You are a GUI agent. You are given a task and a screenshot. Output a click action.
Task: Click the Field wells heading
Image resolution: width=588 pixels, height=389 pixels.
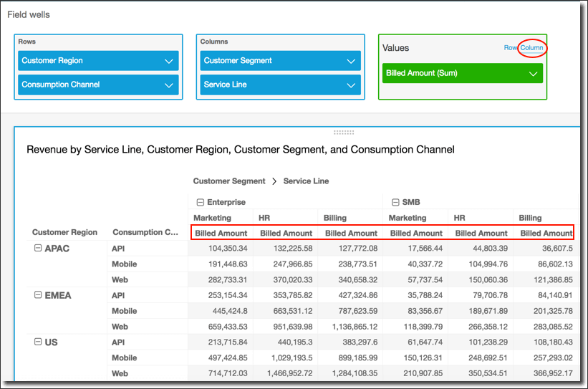pyautogui.click(x=29, y=14)
